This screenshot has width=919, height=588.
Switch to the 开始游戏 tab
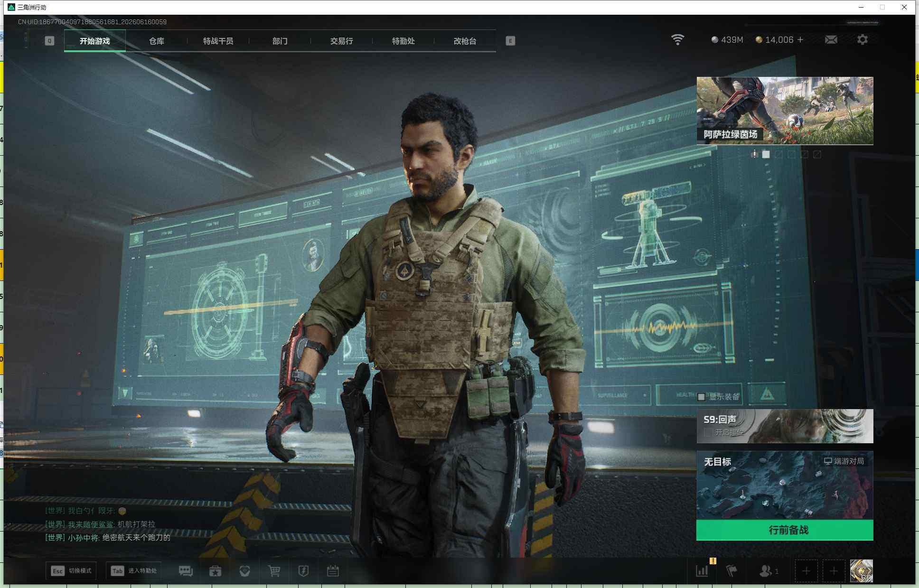coord(95,41)
